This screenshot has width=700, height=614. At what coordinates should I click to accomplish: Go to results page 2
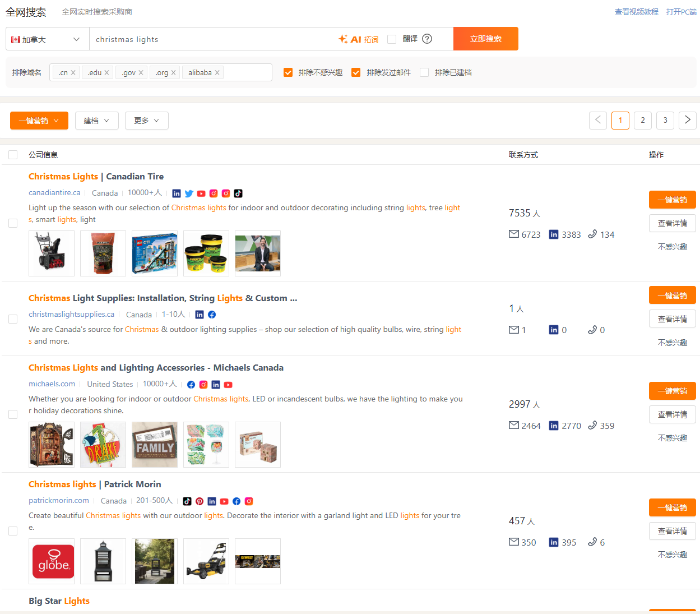[x=643, y=121]
